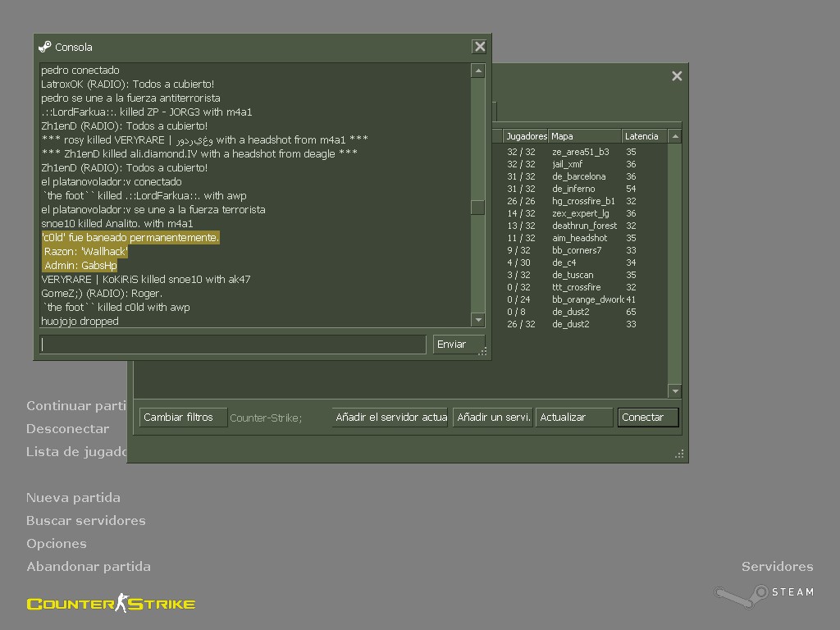This screenshot has height=630, width=840.
Task: Click console line 'huojojo dropped'
Action: pos(80,321)
